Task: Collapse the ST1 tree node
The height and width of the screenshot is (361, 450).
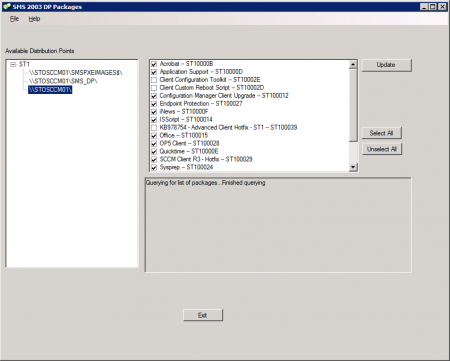Action: [13, 64]
